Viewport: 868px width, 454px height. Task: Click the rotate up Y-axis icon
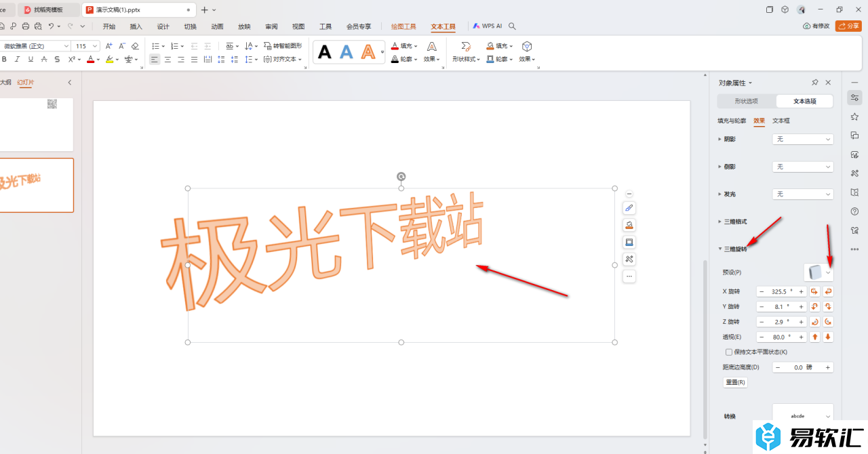tap(814, 306)
